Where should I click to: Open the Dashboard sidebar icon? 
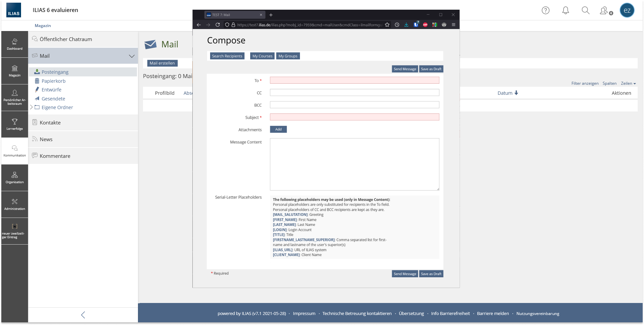[x=15, y=44]
